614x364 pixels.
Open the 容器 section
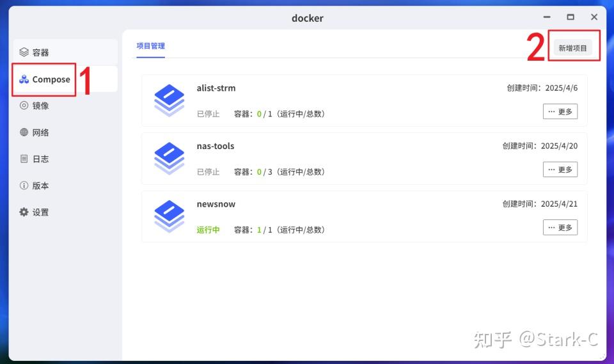pos(65,52)
